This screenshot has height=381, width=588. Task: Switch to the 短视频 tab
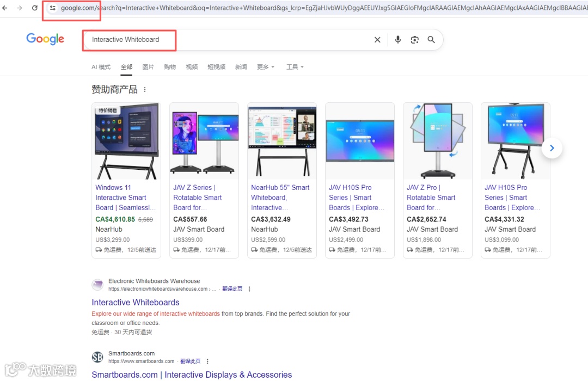(216, 67)
